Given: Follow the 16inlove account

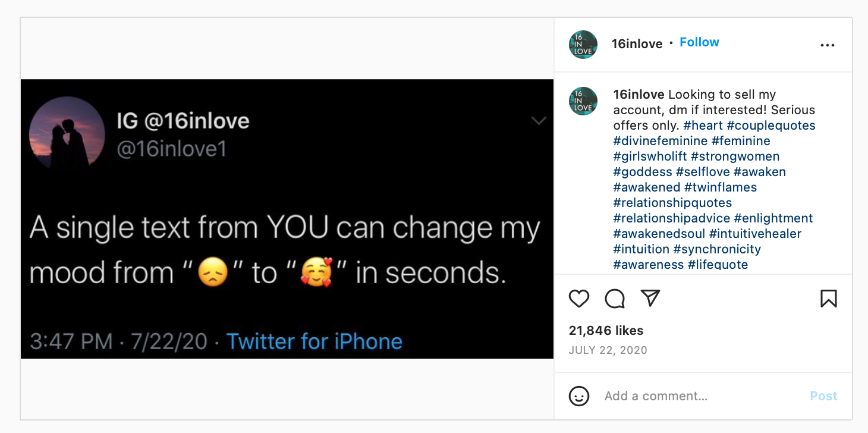Looking at the screenshot, I should (x=699, y=42).
